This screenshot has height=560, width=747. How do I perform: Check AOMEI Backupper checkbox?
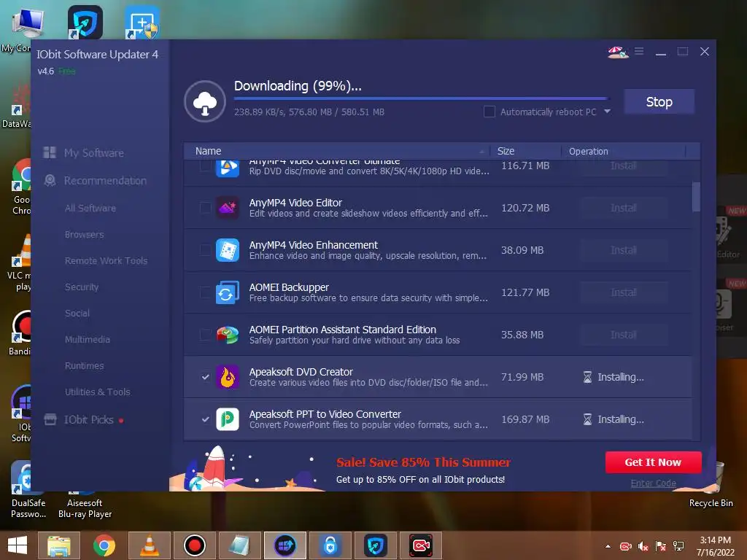tap(205, 292)
